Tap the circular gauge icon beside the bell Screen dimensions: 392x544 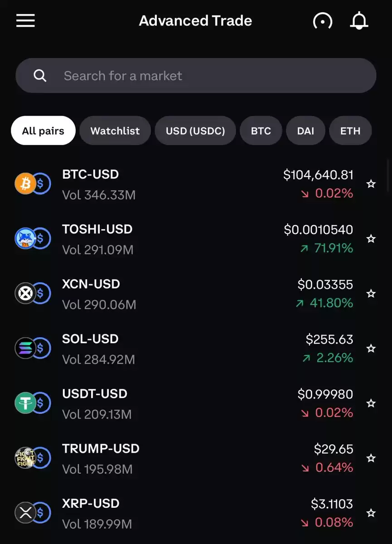point(323,21)
